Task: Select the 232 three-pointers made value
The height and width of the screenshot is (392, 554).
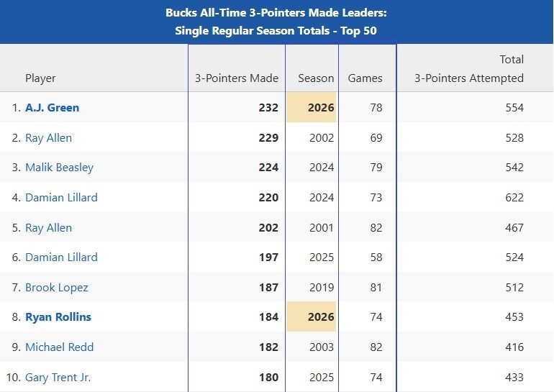Action: [x=268, y=108]
